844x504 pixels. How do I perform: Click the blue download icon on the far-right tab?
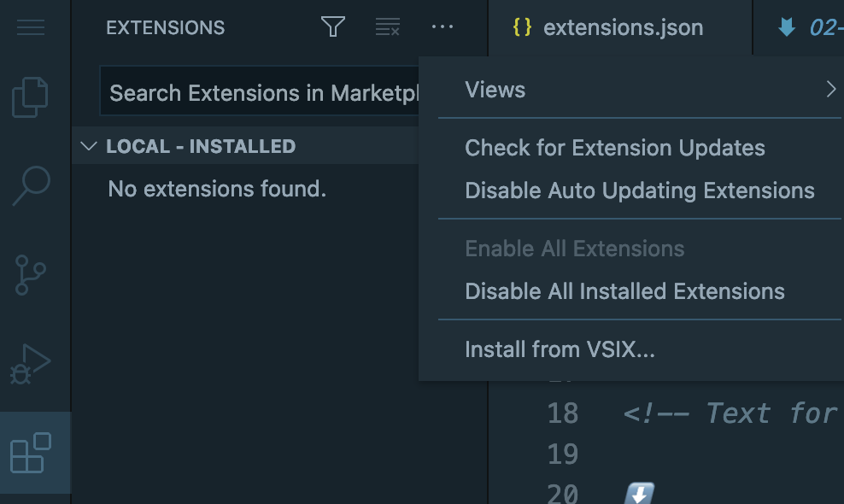pos(786,26)
